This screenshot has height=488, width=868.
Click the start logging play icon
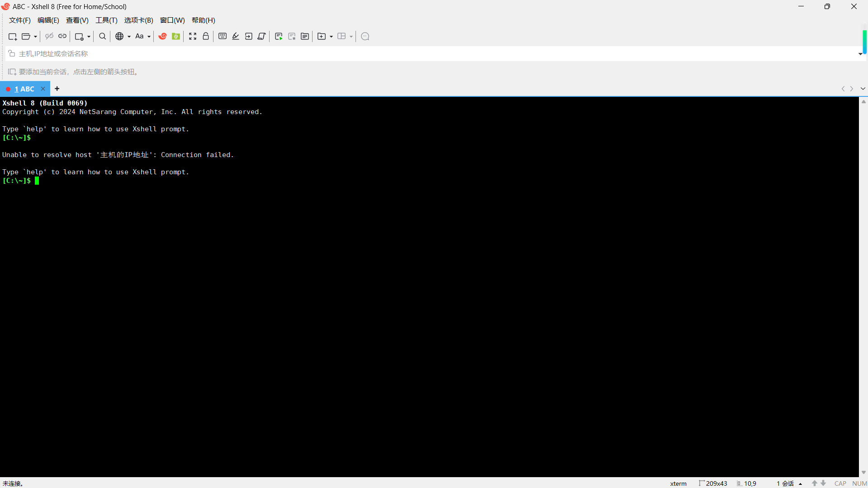click(x=279, y=36)
